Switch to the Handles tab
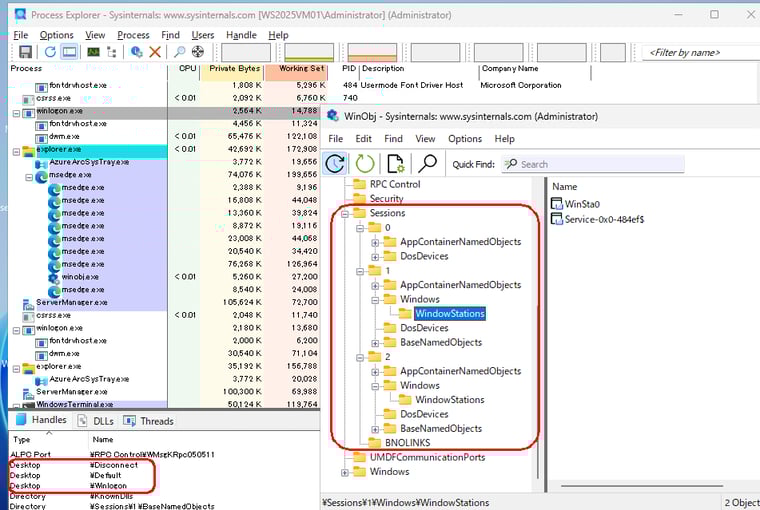The width and height of the screenshot is (760, 510). point(41,420)
